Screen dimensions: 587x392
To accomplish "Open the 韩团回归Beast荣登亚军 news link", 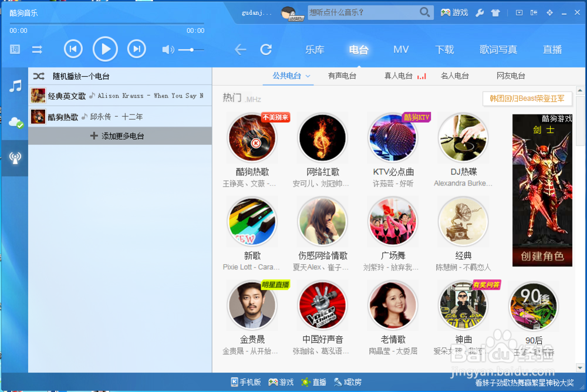I will coord(527,99).
